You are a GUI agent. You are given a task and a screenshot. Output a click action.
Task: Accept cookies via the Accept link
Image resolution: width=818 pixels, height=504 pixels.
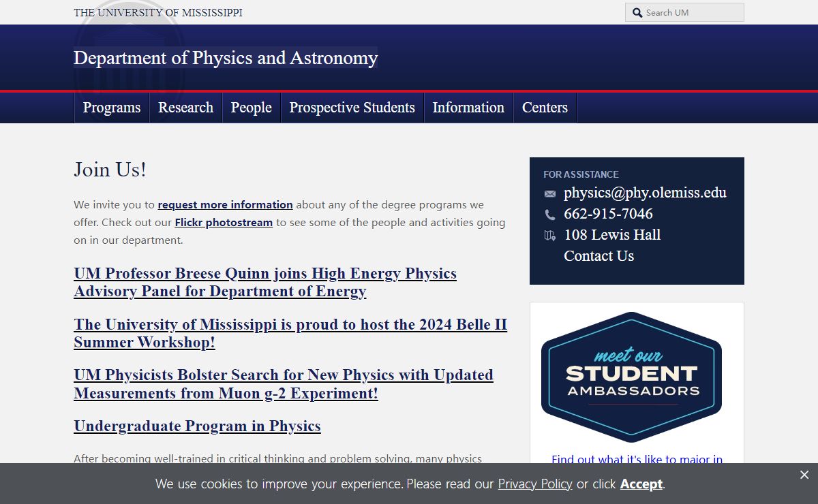641,484
